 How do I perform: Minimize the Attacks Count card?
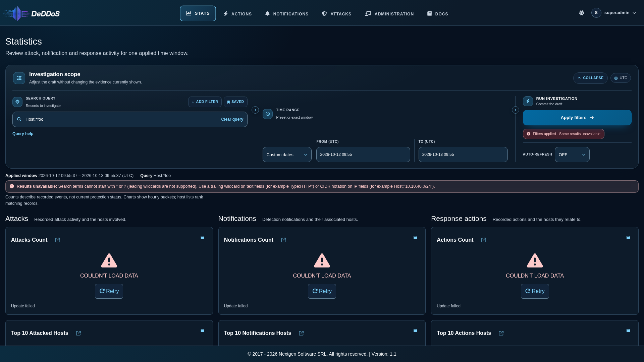(203, 237)
